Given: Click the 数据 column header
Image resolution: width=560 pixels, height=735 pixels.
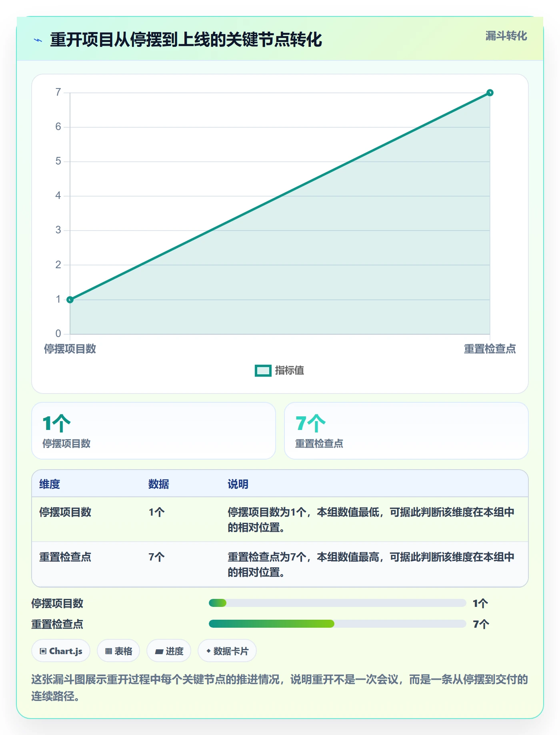Looking at the screenshot, I should 159,484.
